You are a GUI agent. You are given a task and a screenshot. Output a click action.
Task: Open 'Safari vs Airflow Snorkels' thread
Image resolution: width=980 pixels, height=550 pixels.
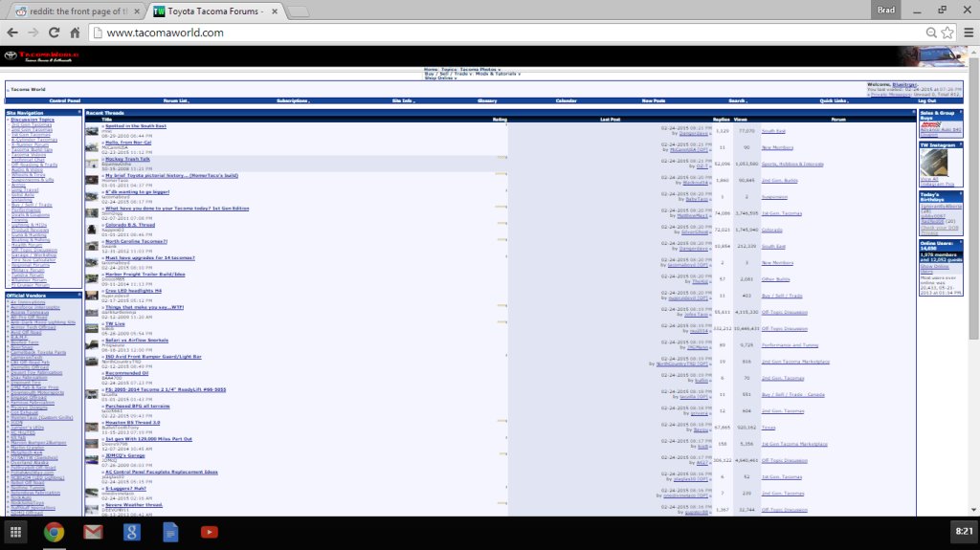[x=137, y=340]
